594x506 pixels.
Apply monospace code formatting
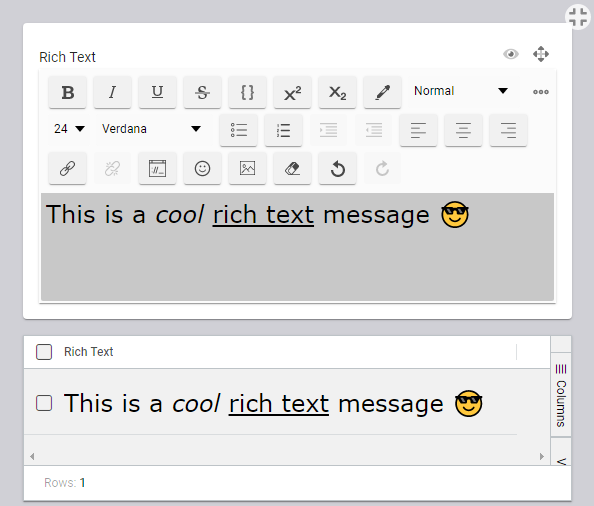[x=247, y=92]
